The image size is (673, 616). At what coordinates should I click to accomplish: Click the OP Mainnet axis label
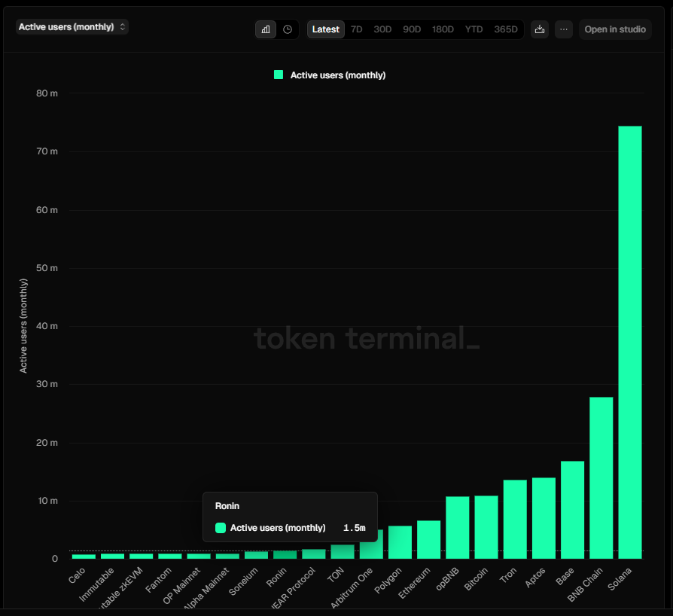click(181, 586)
